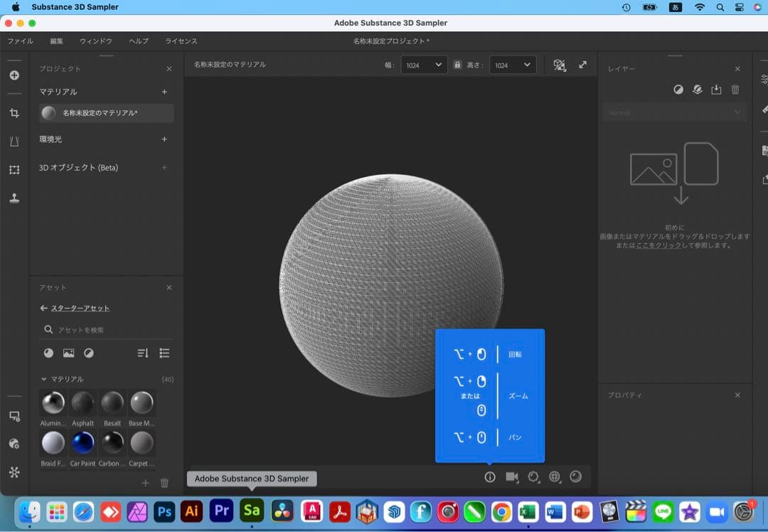Select the Perspective correction tool
Screen dimensions: 768x532
point(14,142)
